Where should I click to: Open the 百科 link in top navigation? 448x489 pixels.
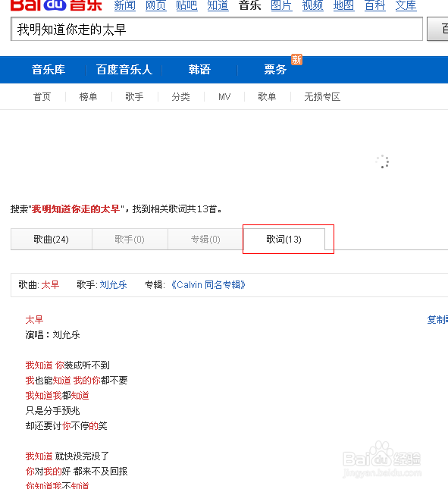click(375, 5)
